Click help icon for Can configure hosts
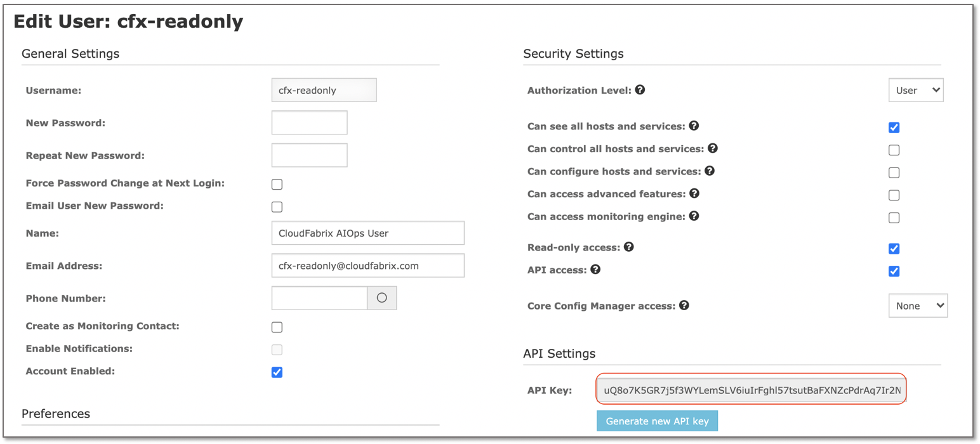Viewport: 980px width, 444px height. (710, 171)
